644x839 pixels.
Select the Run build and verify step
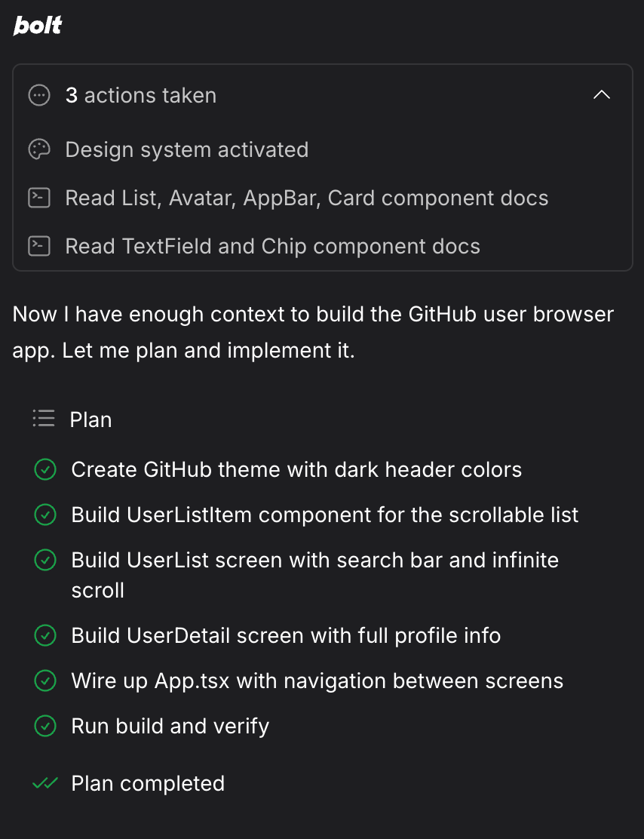click(170, 726)
